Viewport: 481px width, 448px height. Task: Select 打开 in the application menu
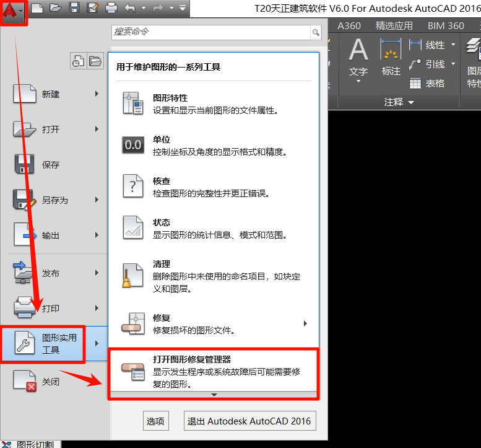55,130
